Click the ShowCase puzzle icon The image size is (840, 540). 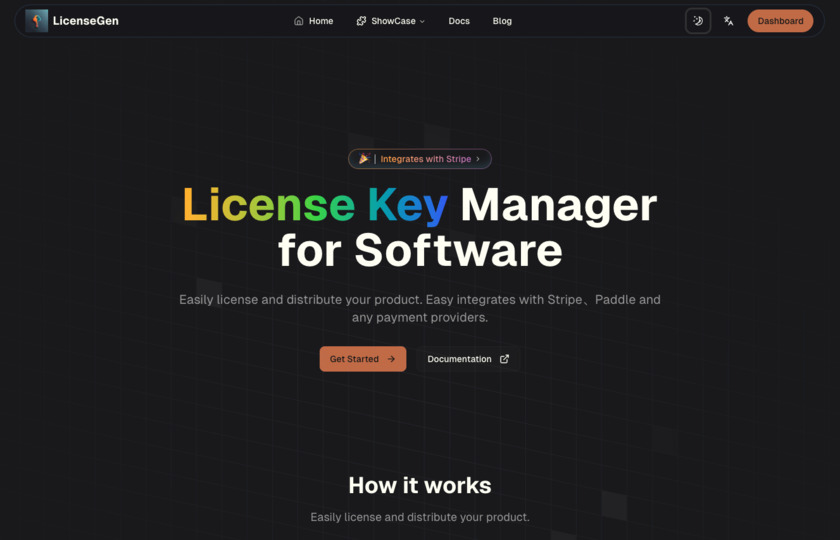pyautogui.click(x=361, y=21)
